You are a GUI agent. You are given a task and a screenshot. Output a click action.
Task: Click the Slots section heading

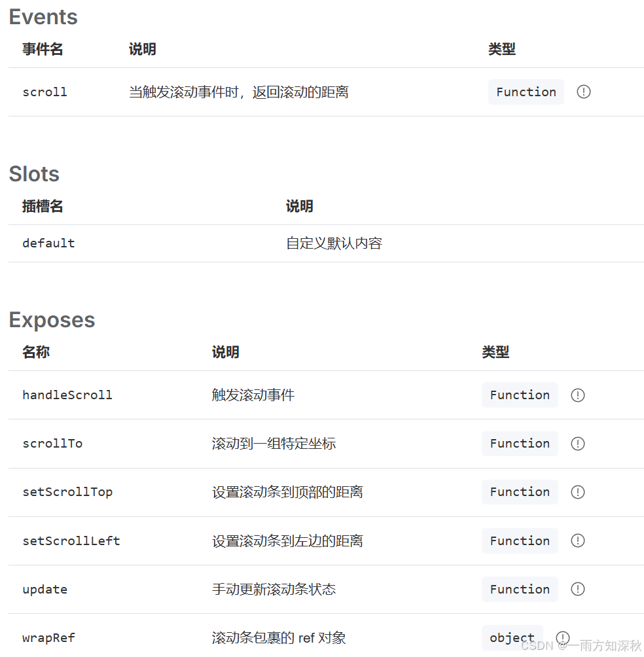point(34,174)
